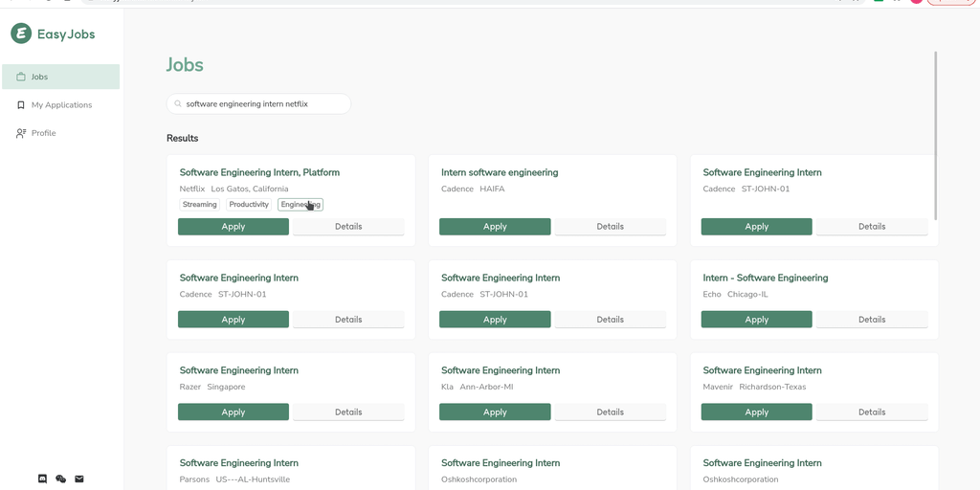Apply to Netflix Software Engineering Intern, Platform
The image size is (980, 490).
[234, 227]
